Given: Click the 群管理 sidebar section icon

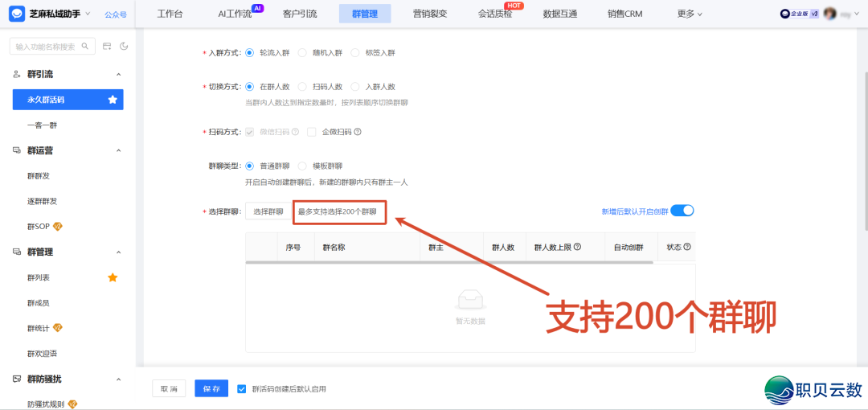Looking at the screenshot, I should (x=17, y=252).
